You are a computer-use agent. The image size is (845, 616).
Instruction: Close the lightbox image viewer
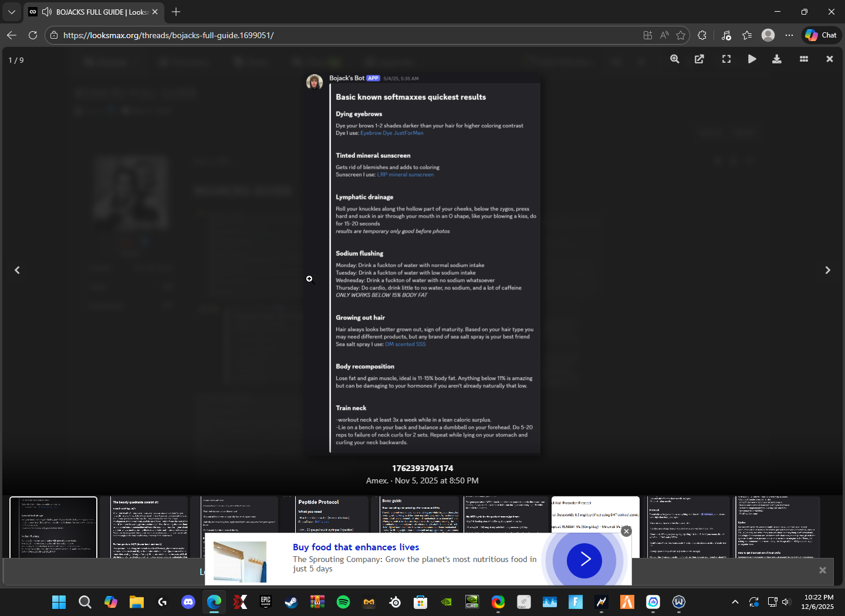click(x=830, y=59)
